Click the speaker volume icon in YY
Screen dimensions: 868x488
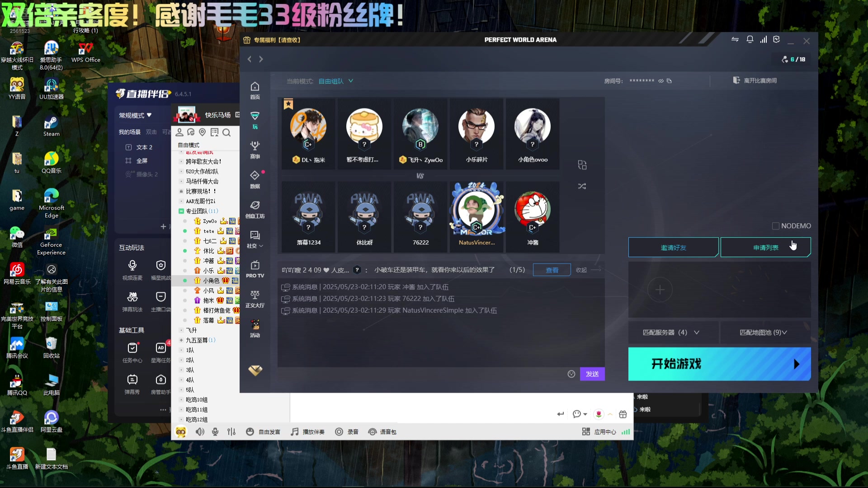pos(200,432)
